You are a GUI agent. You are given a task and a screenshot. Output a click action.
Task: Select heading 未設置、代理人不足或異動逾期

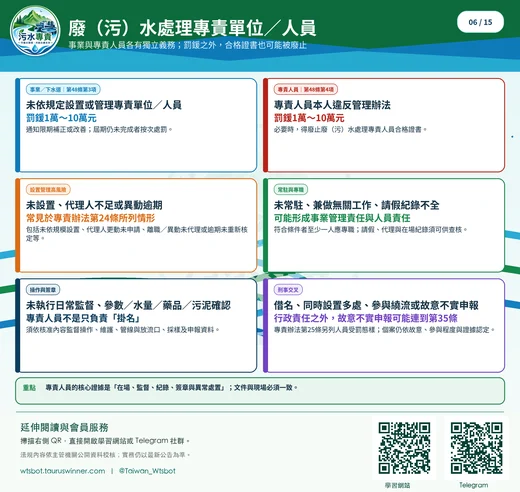point(94,205)
